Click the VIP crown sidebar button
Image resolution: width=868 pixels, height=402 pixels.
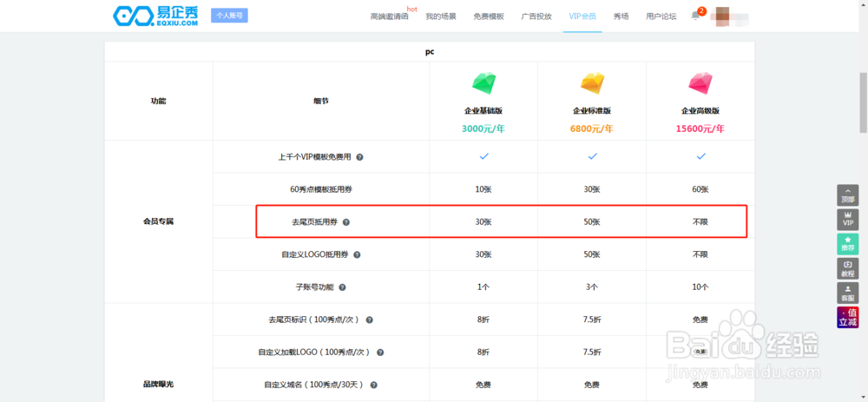click(x=847, y=220)
